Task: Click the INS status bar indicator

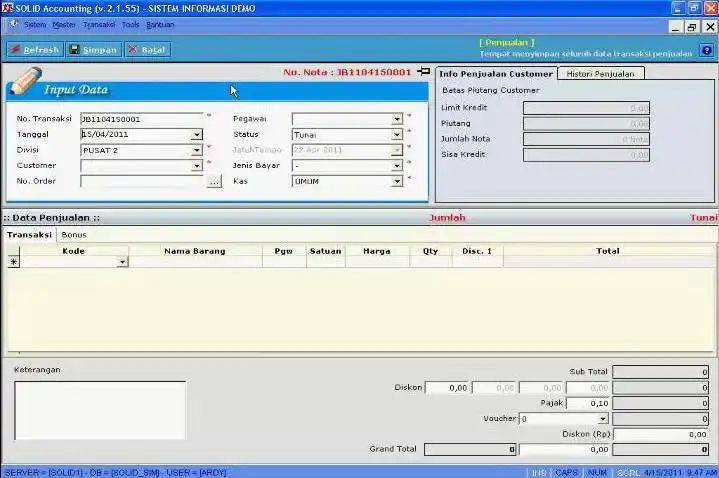Action: (x=539, y=472)
